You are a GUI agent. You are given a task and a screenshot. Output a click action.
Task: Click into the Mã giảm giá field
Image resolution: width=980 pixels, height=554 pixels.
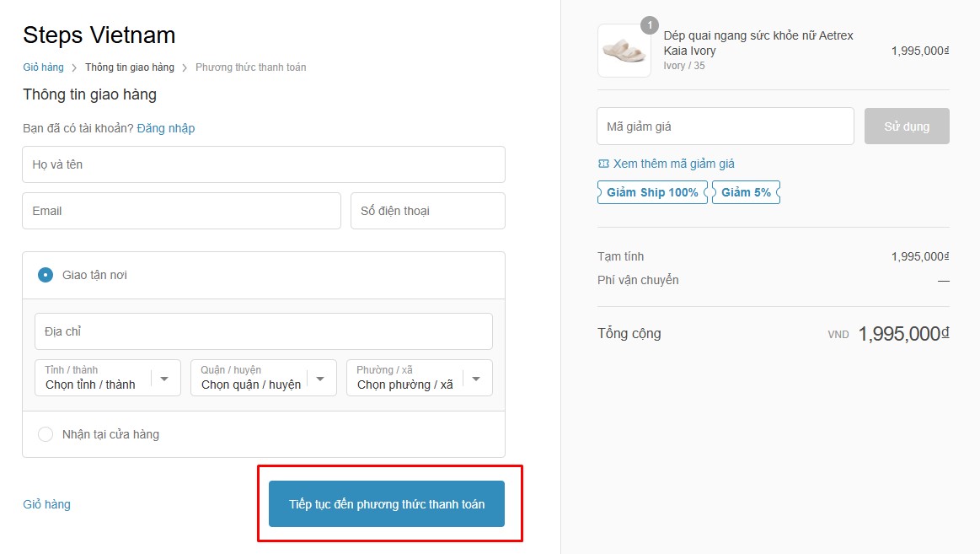coord(725,126)
